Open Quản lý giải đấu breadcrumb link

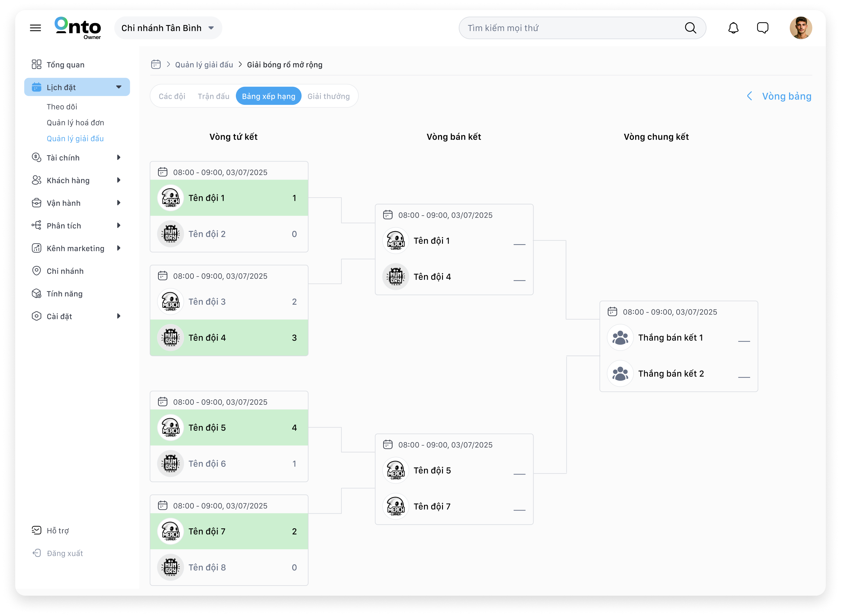[204, 65]
